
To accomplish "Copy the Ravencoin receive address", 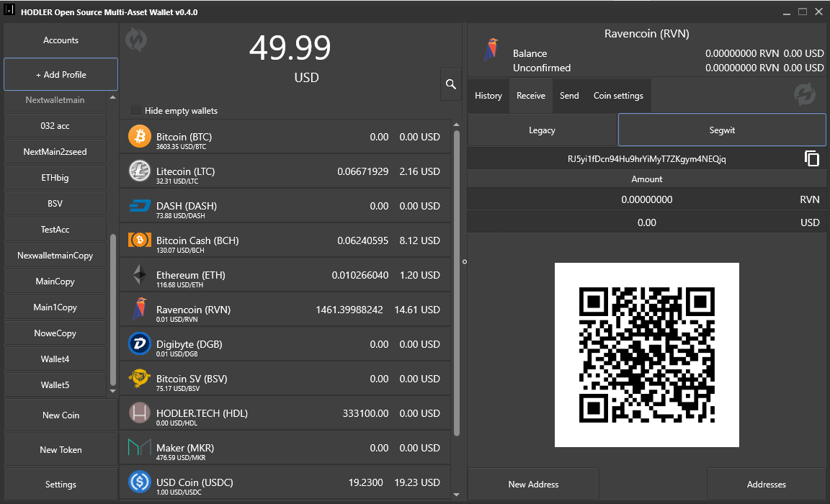I will [x=812, y=158].
